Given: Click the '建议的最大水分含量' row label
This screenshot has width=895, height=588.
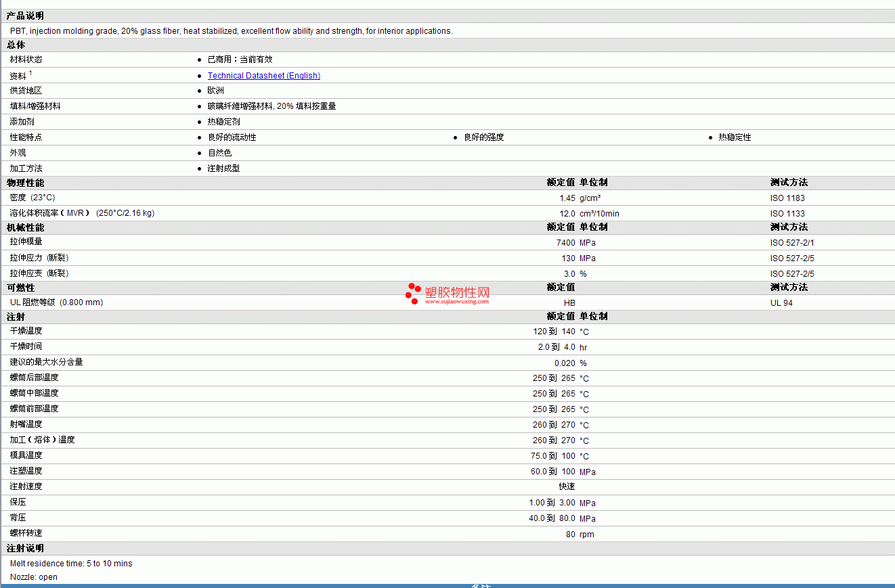Looking at the screenshot, I should 47,362.
